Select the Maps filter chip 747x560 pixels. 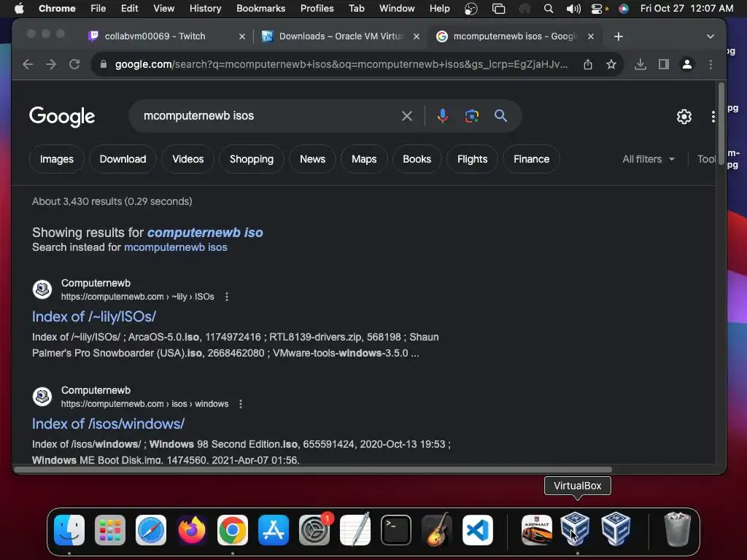tap(364, 159)
